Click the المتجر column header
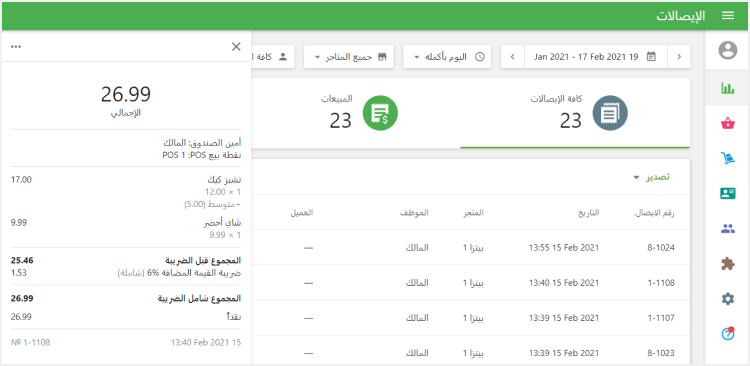This screenshot has height=366, width=750. [472, 213]
